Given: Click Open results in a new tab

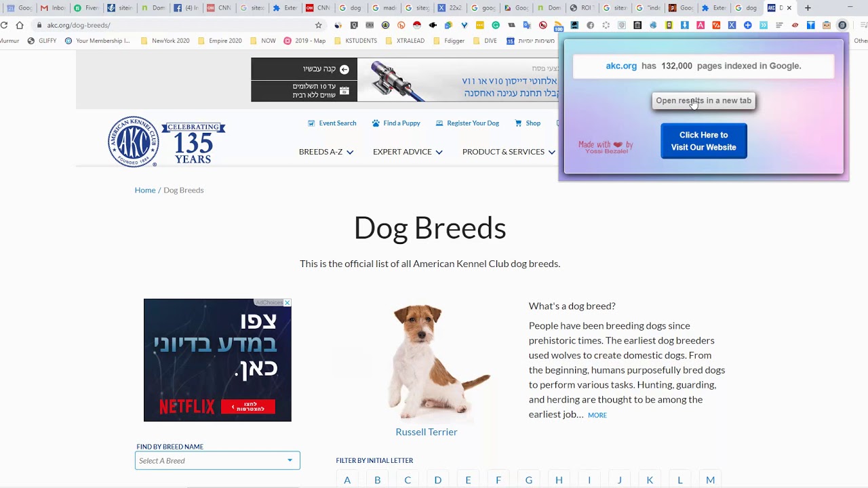Looking at the screenshot, I should coord(703,101).
